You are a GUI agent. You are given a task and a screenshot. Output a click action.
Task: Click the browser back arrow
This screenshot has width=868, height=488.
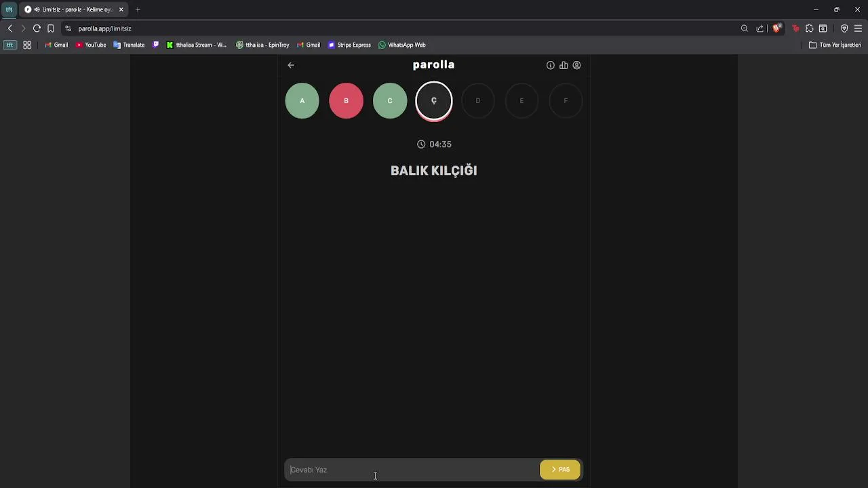pyautogui.click(x=9, y=28)
